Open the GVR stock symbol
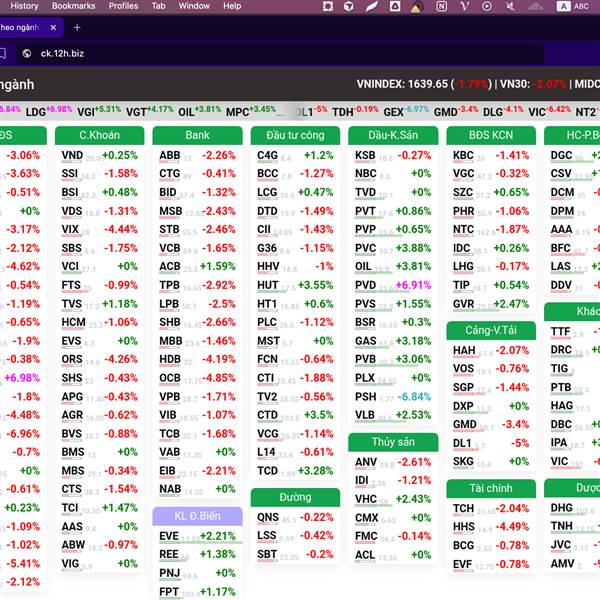 463,304
